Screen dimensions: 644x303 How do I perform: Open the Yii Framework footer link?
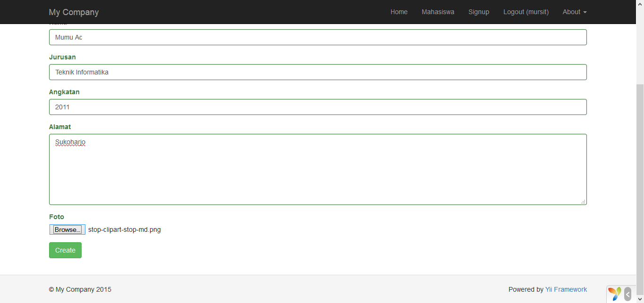click(566, 289)
